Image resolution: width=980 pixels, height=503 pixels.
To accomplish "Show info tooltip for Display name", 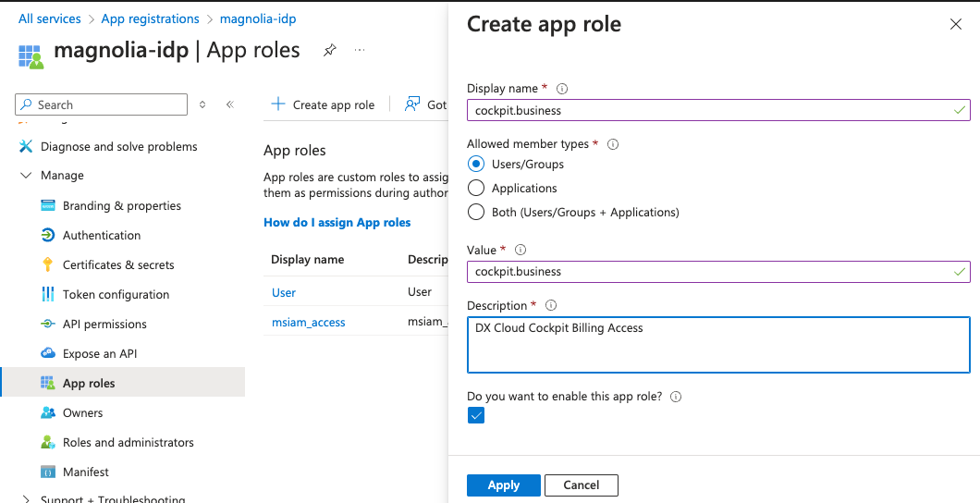I will click(x=562, y=89).
